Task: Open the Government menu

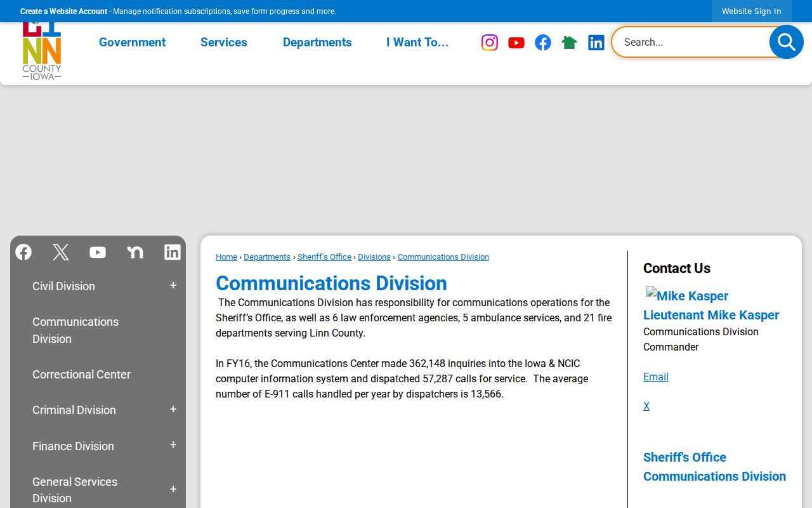Action: pos(132,43)
